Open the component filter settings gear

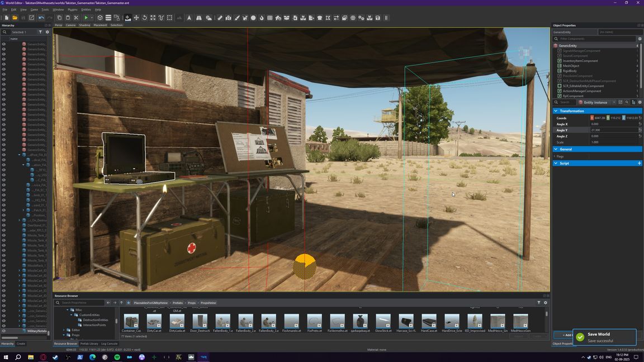pos(640,39)
